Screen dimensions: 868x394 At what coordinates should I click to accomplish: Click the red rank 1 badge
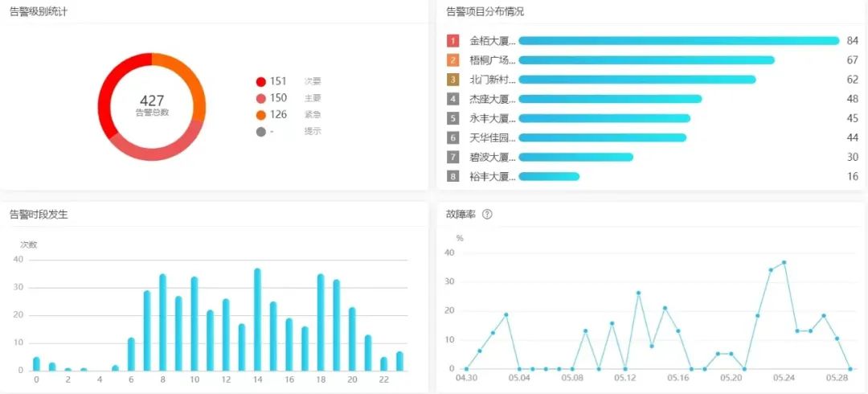[x=453, y=41]
